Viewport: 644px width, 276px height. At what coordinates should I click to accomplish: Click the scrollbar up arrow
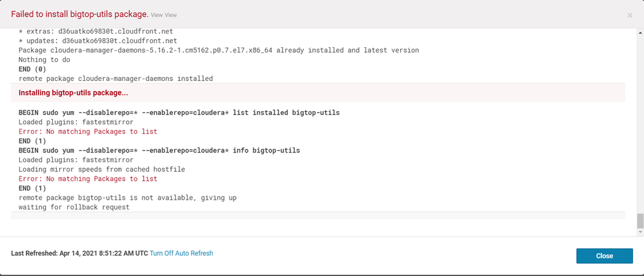[640, 32]
